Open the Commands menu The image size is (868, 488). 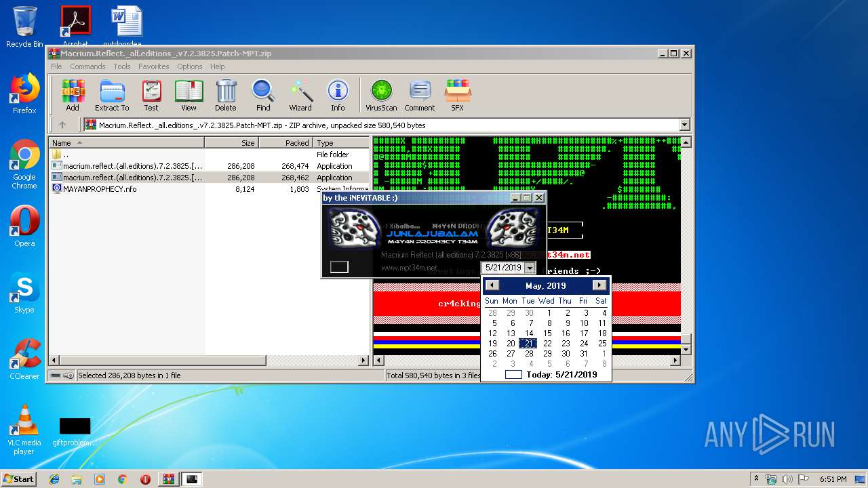tap(87, 66)
